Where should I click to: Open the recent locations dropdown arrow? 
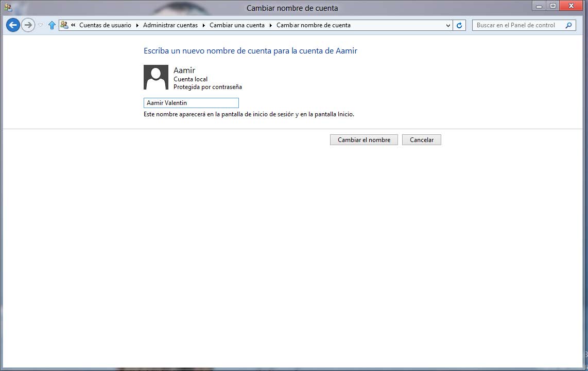tap(41, 25)
